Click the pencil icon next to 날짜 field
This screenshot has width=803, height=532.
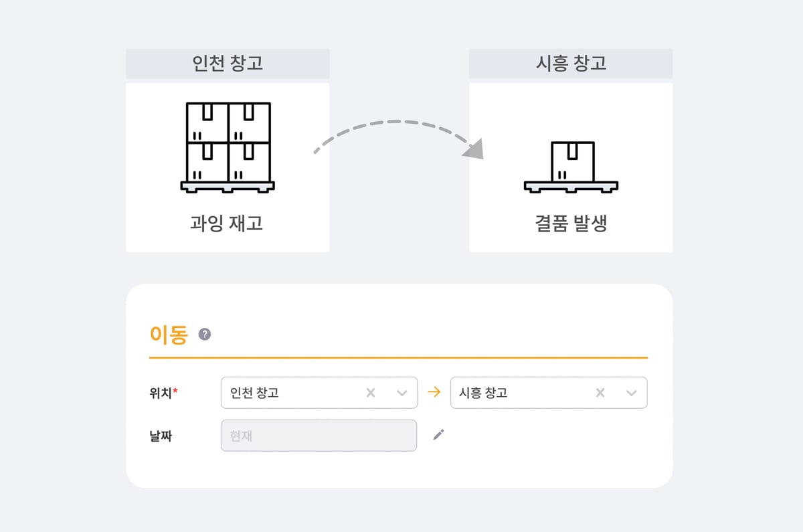point(439,435)
